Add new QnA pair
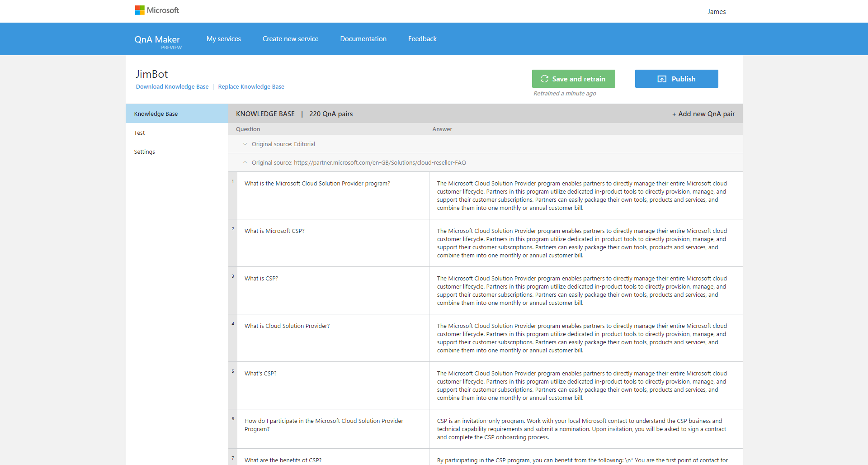Viewport: 868px width, 465px height. [x=703, y=114]
